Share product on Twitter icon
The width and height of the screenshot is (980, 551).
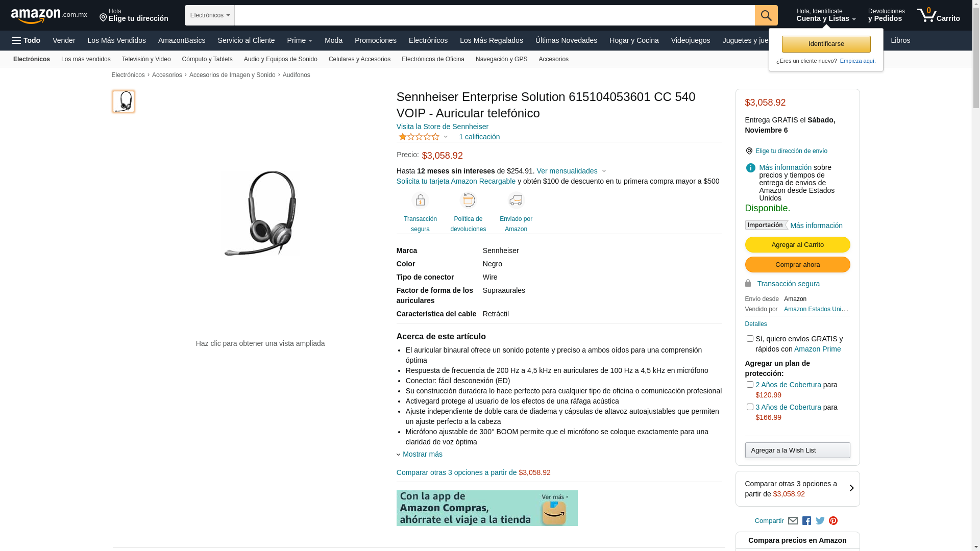(x=820, y=521)
